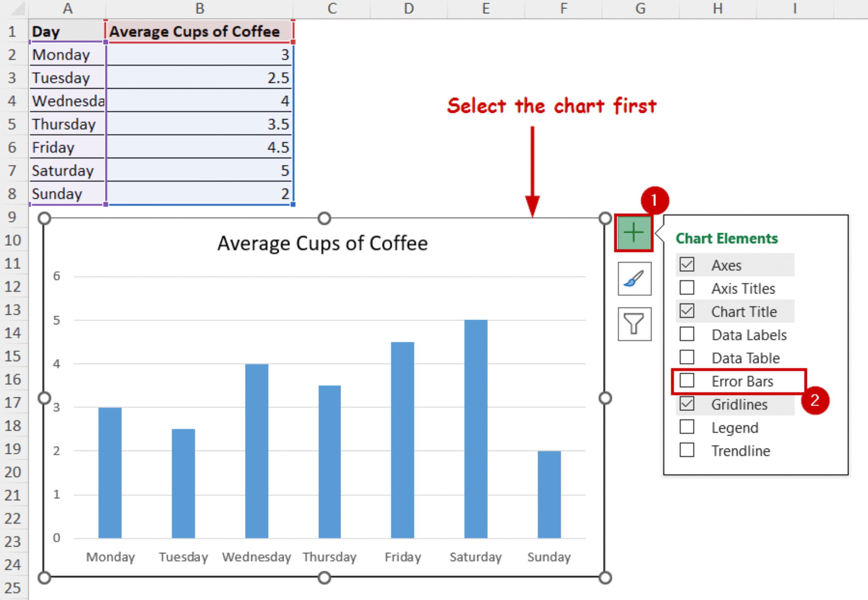
Task: Click the Day header cell
Action: [47, 31]
